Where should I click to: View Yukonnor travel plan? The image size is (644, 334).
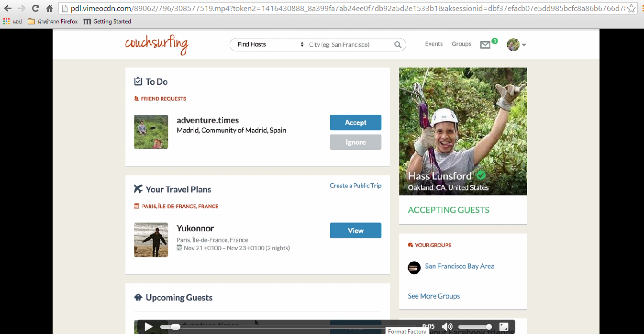pos(355,231)
